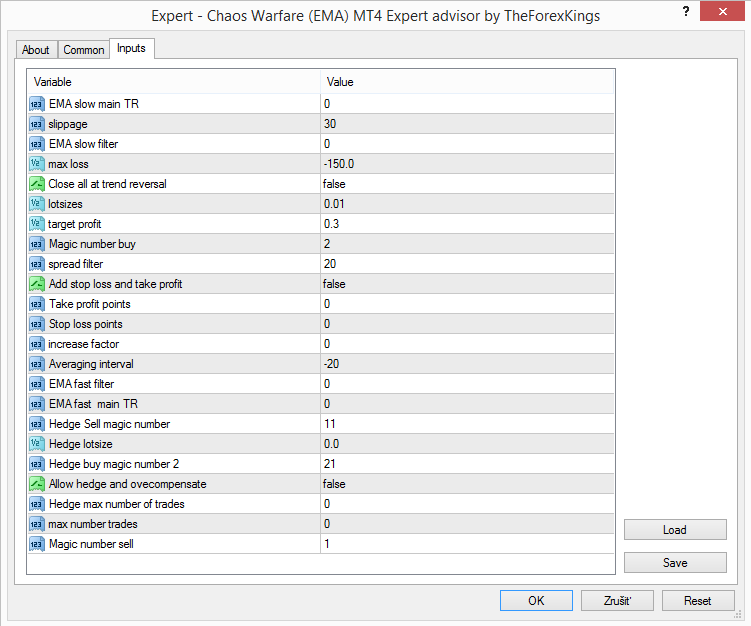Select the target profit value 0.3
The width and height of the screenshot is (751, 626).
pyautogui.click(x=331, y=224)
